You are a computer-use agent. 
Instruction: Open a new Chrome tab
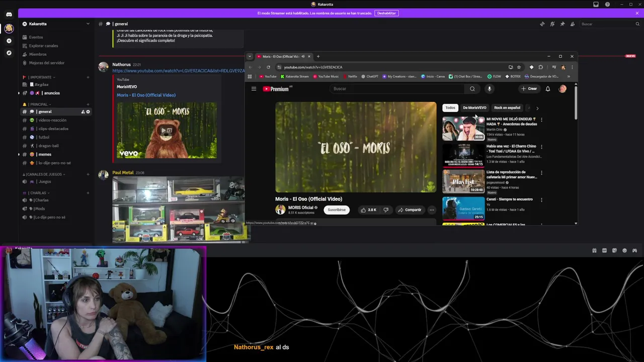point(318,56)
